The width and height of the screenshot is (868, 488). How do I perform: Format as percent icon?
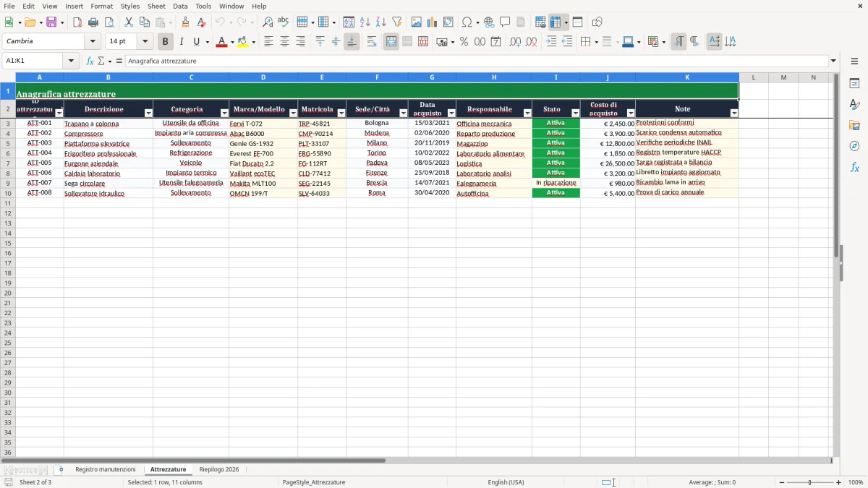click(464, 42)
